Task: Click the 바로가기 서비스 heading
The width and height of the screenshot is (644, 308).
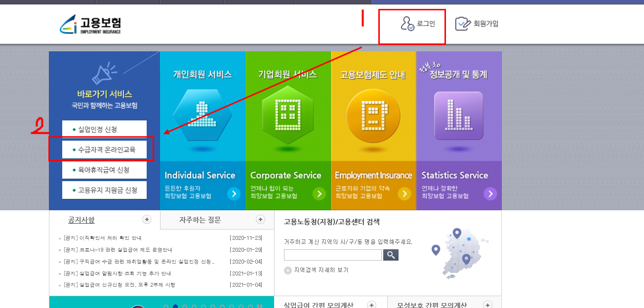Action: pyautogui.click(x=104, y=94)
